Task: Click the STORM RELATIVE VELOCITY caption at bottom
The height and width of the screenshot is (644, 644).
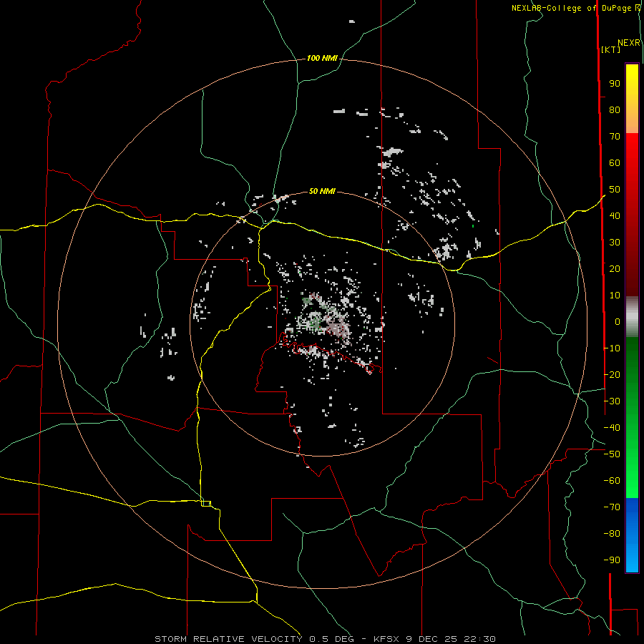Action: coord(325,639)
